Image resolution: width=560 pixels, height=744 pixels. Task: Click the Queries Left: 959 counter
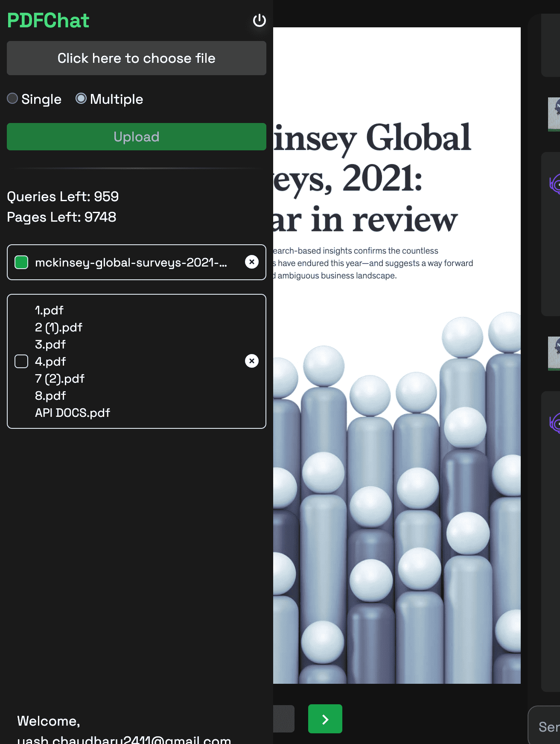[63, 196]
